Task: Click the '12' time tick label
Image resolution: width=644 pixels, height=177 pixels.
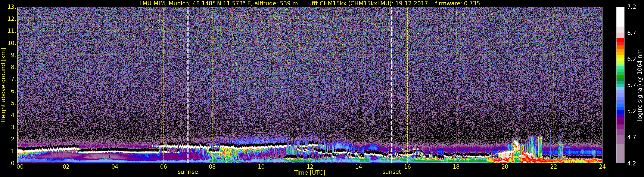Action: (x=310, y=167)
